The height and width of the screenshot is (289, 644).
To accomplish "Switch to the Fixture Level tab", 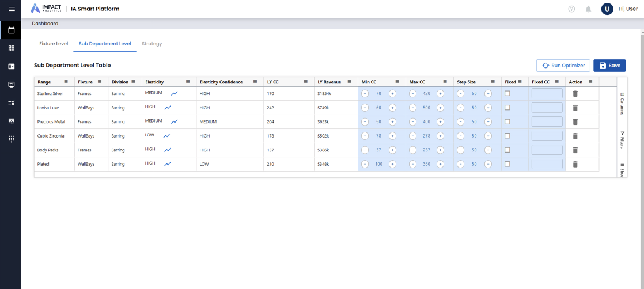I will coord(54,44).
